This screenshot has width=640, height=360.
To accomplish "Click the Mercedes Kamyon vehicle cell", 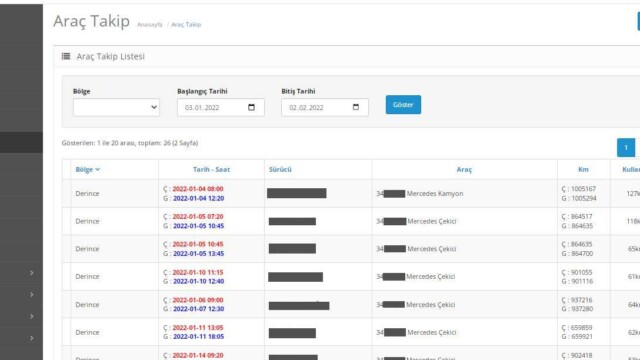I will 464,193.
